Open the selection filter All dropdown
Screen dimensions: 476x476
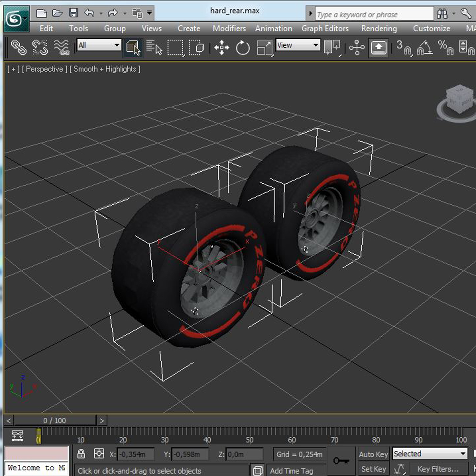pyautogui.click(x=99, y=45)
